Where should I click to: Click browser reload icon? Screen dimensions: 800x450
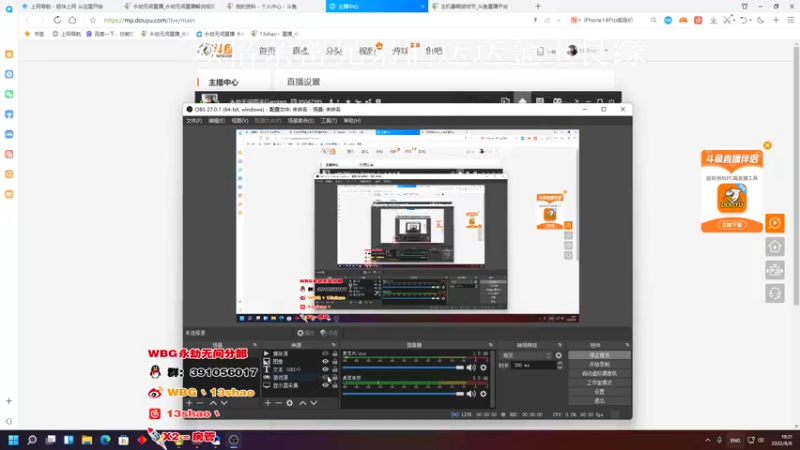coord(57,20)
